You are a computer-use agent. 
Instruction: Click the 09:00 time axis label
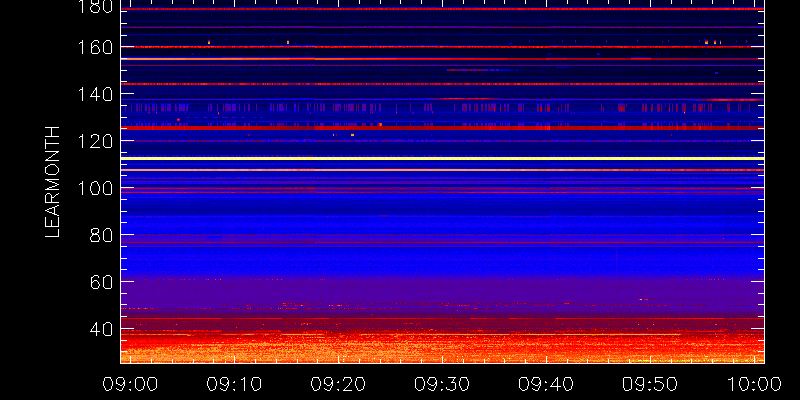pyautogui.click(x=130, y=384)
